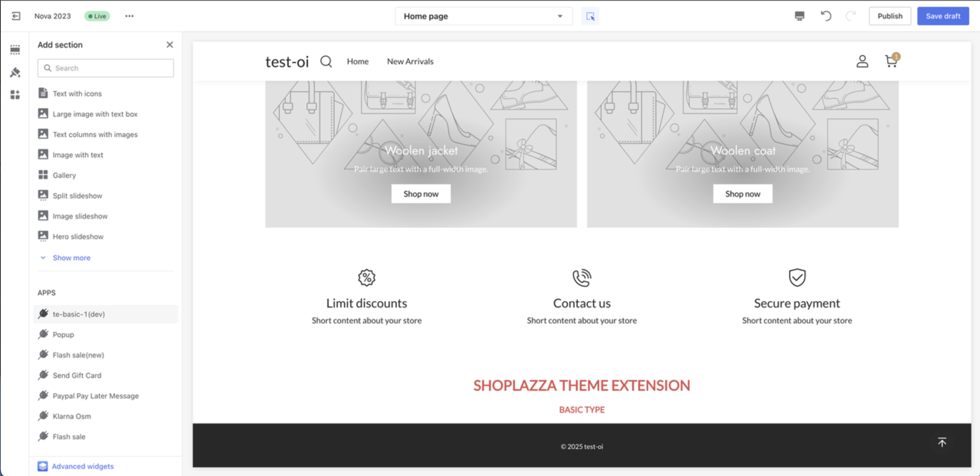Click the Publish button

[890, 16]
